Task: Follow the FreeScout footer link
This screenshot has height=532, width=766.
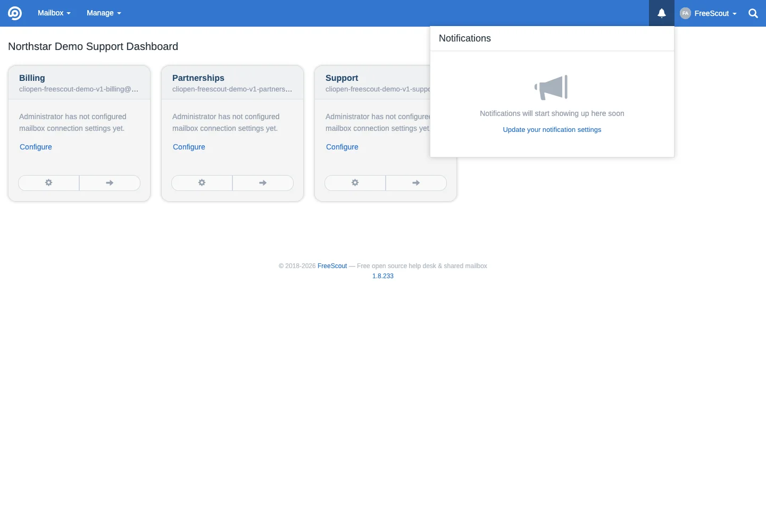Action: pos(332,266)
